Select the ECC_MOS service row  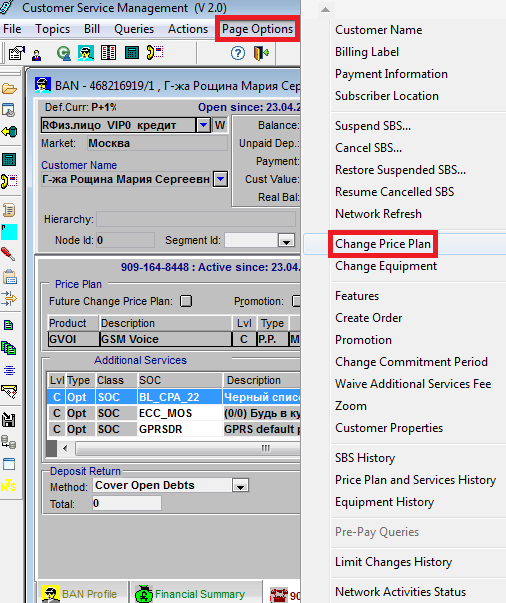pyautogui.click(x=173, y=413)
